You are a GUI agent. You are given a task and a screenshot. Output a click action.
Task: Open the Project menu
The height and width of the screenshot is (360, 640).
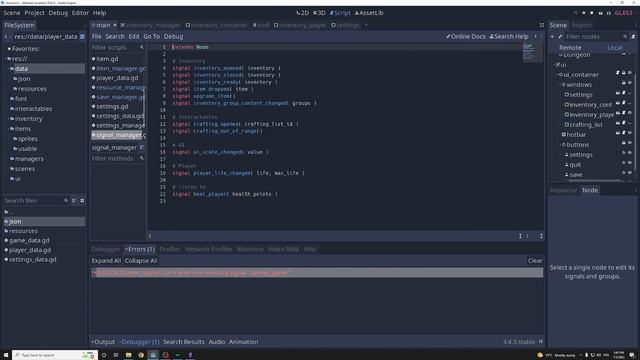pos(34,13)
